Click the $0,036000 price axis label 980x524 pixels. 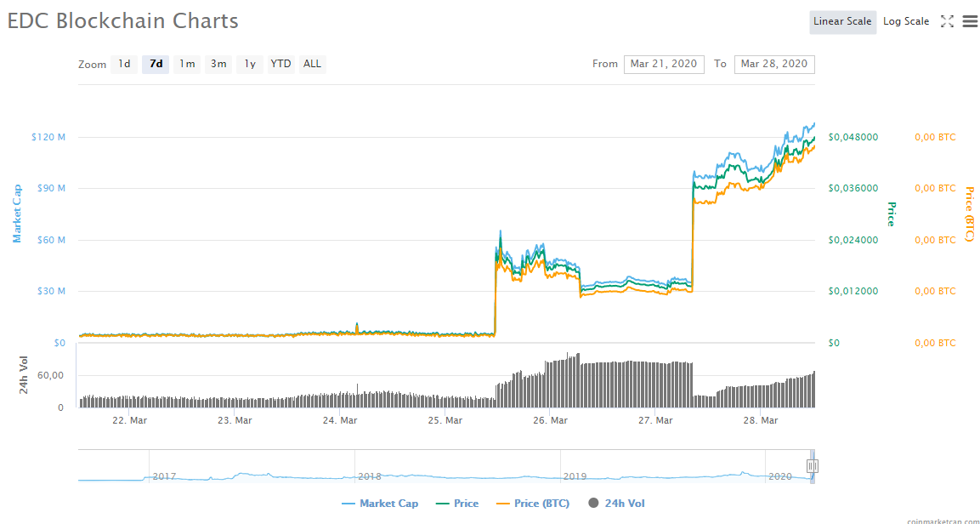click(853, 188)
